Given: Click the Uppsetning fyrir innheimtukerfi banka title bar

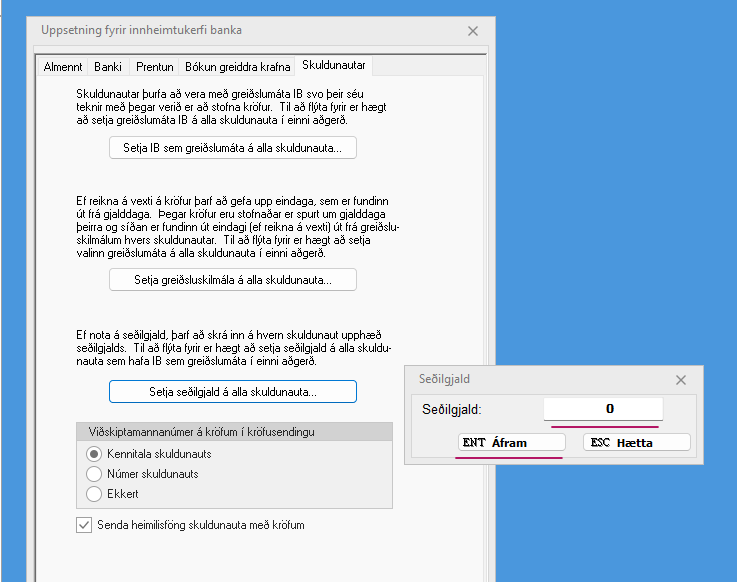Looking at the screenshot, I should pyautogui.click(x=240, y=31).
